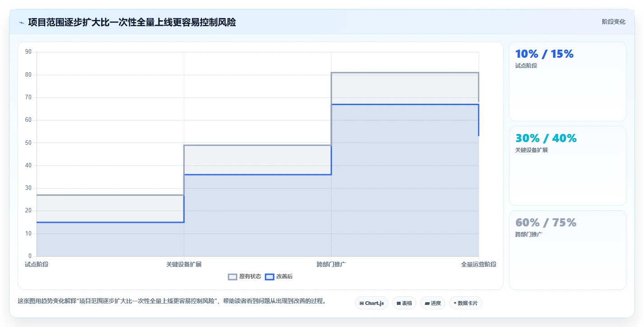Click the icon inside the Chart.js chip
The image size is (644, 327).
pos(362,304)
